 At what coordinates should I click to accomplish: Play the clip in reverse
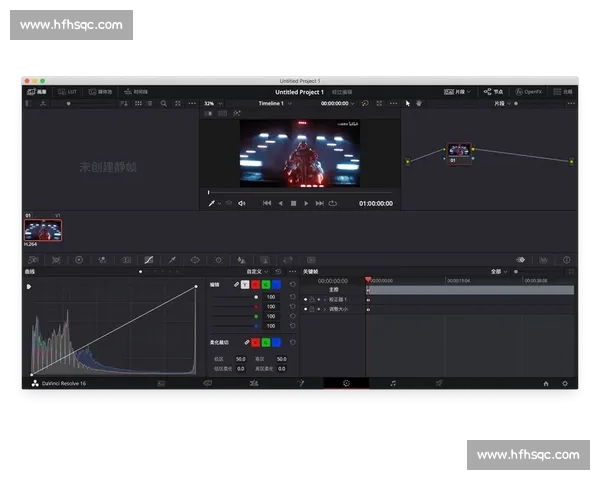click(280, 203)
